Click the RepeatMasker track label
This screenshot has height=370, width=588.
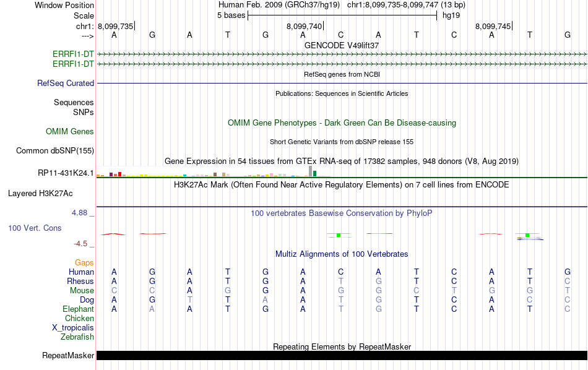68,355
